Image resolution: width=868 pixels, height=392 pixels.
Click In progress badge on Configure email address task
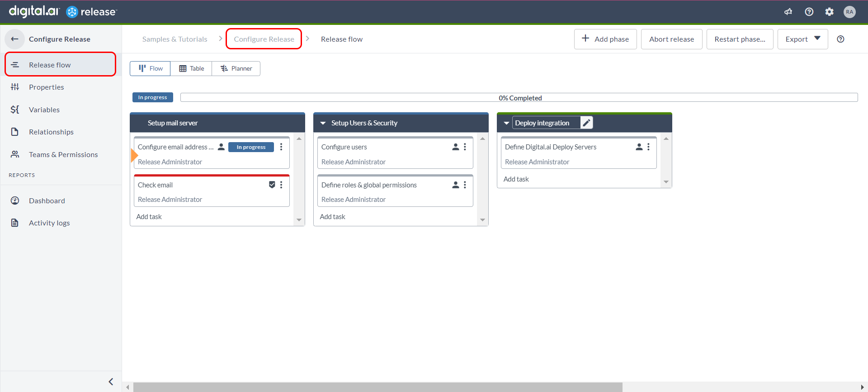point(251,147)
